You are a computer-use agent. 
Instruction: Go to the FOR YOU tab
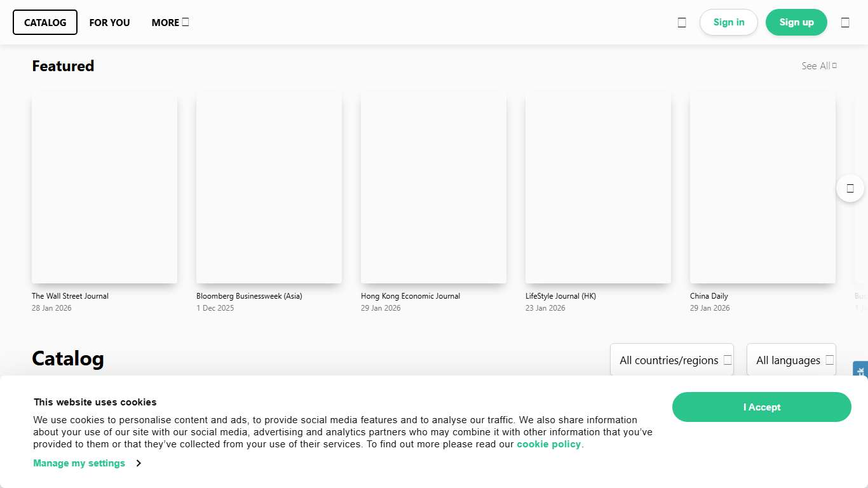(109, 22)
